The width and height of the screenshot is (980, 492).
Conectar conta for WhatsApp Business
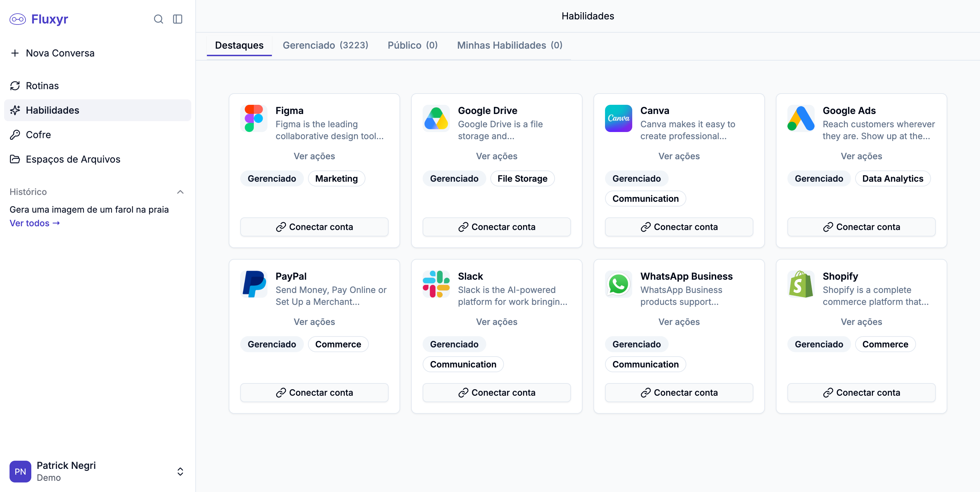point(679,392)
